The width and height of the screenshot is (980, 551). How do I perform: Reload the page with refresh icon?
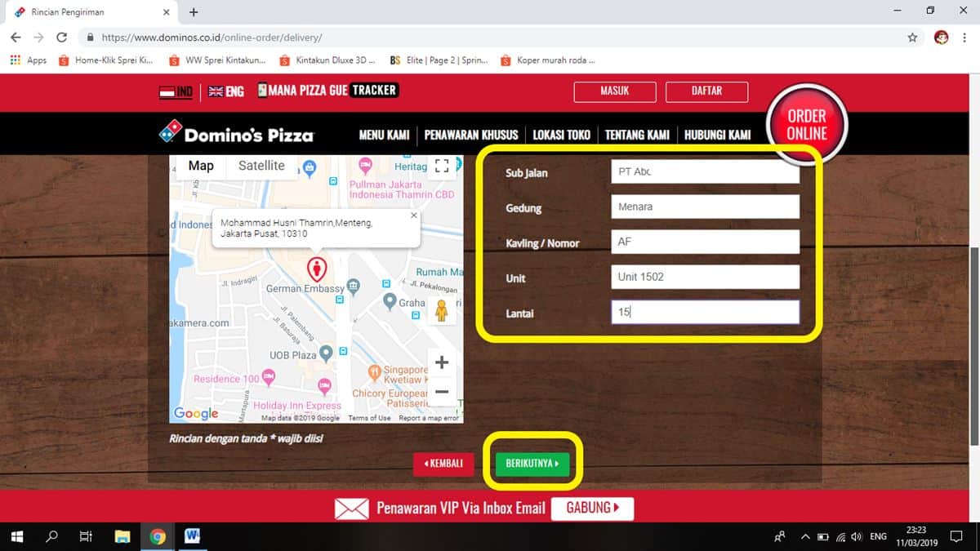click(61, 38)
